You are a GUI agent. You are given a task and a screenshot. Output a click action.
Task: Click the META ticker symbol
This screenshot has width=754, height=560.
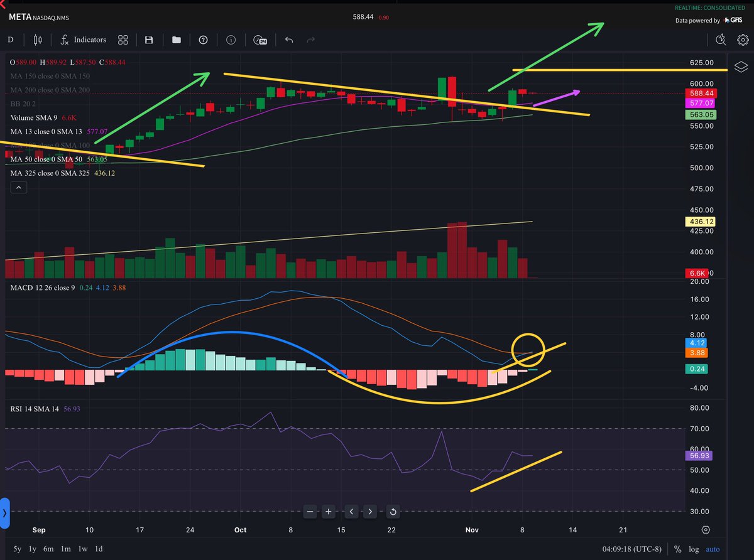click(x=19, y=17)
